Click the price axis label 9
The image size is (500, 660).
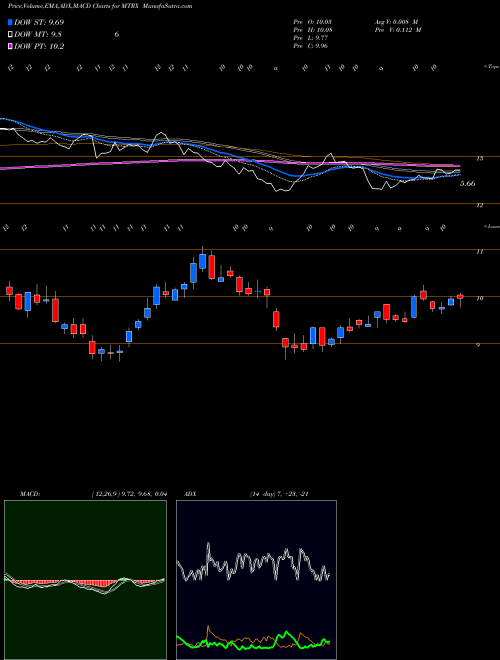click(x=478, y=345)
